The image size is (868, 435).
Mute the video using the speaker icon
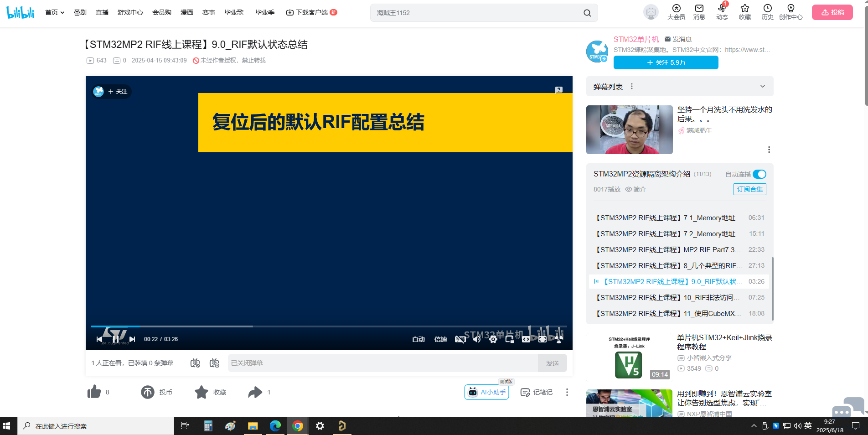click(x=477, y=339)
